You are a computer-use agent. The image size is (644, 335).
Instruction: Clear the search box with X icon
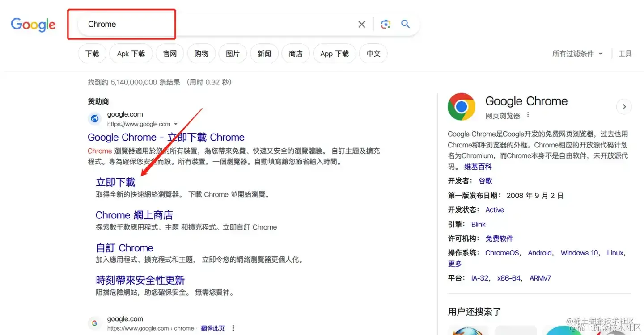[x=362, y=24]
